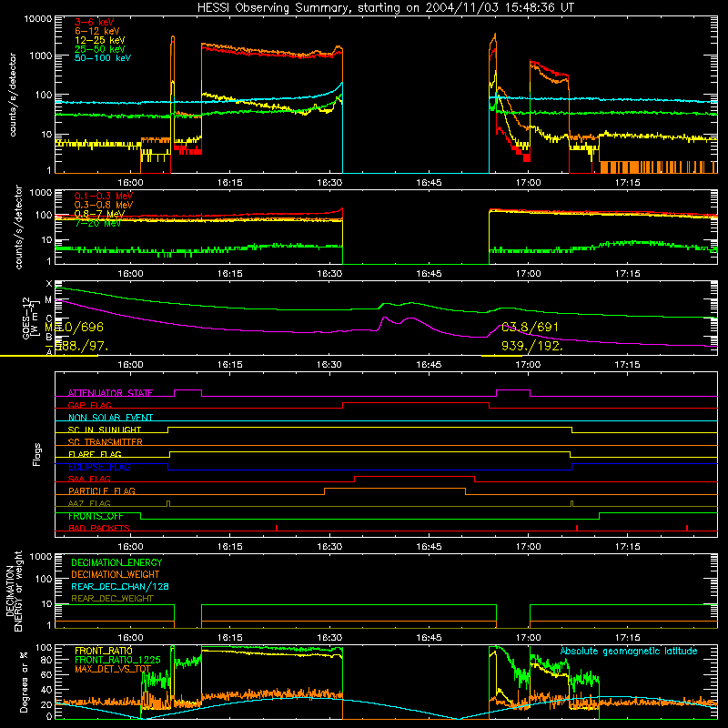Click the green "7-20 MeV" legend label

coord(98,223)
